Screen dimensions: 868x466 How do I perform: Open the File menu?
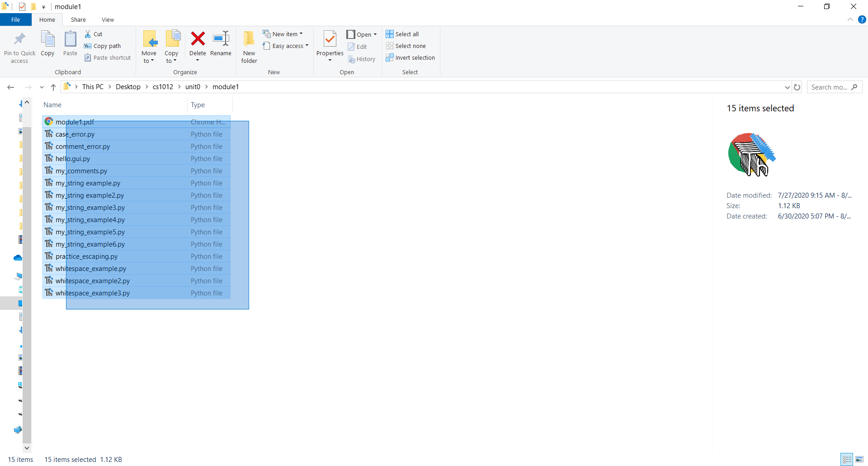point(15,20)
